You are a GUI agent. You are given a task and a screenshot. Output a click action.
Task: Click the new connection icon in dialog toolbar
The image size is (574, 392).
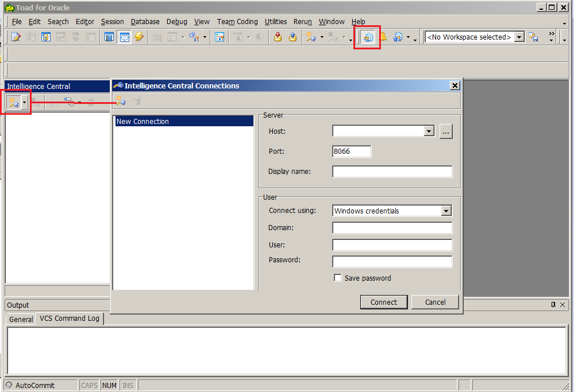point(121,101)
